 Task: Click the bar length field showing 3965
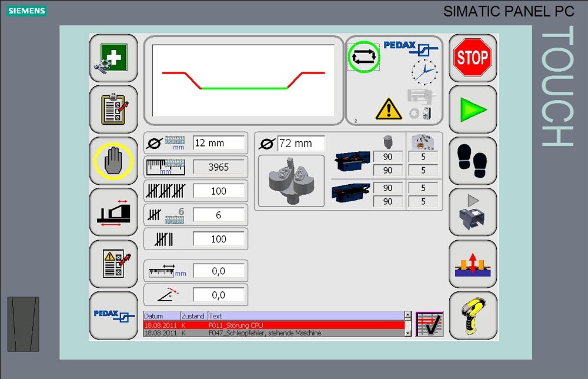pos(219,167)
